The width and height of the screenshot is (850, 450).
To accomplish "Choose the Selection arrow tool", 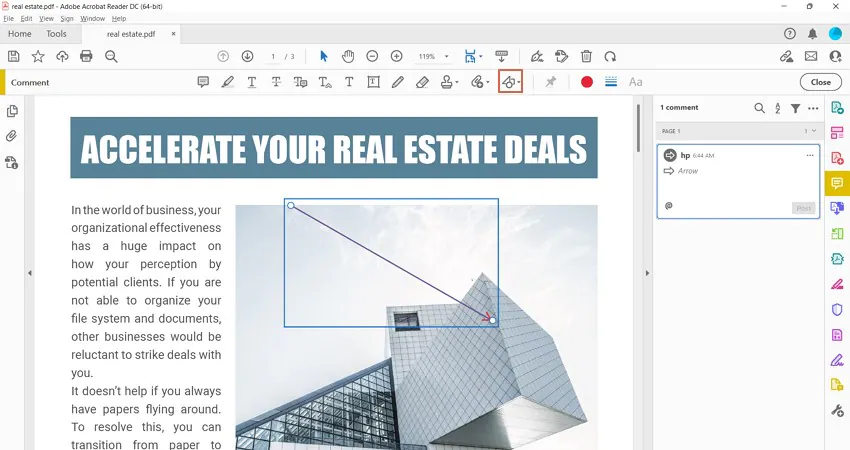I will [x=324, y=56].
